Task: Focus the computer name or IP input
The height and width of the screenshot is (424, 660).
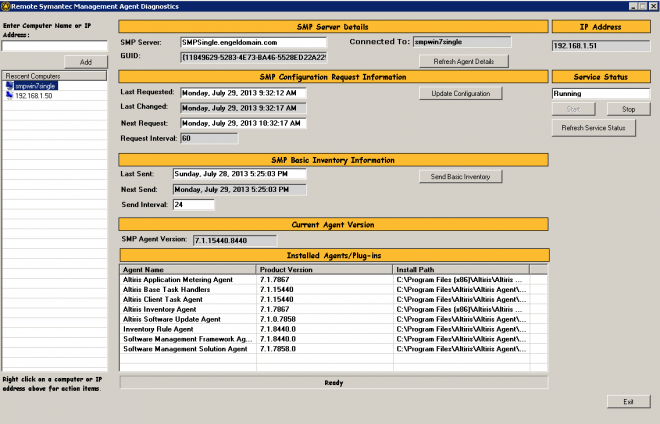Action: (54, 46)
